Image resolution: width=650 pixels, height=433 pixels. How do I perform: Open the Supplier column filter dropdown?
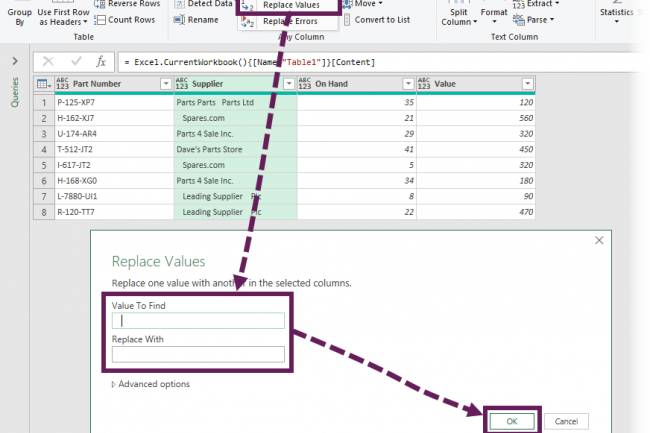point(289,84)
